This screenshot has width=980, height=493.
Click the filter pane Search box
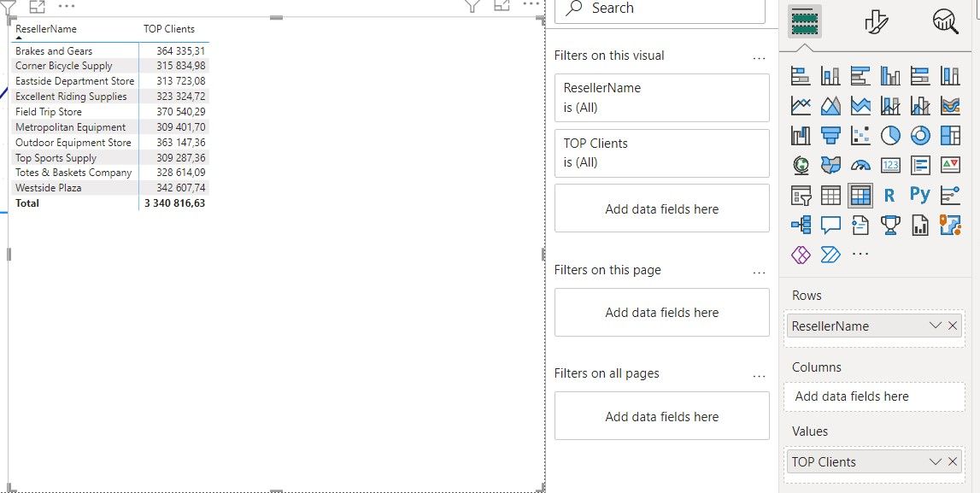[x=660, y=9]
